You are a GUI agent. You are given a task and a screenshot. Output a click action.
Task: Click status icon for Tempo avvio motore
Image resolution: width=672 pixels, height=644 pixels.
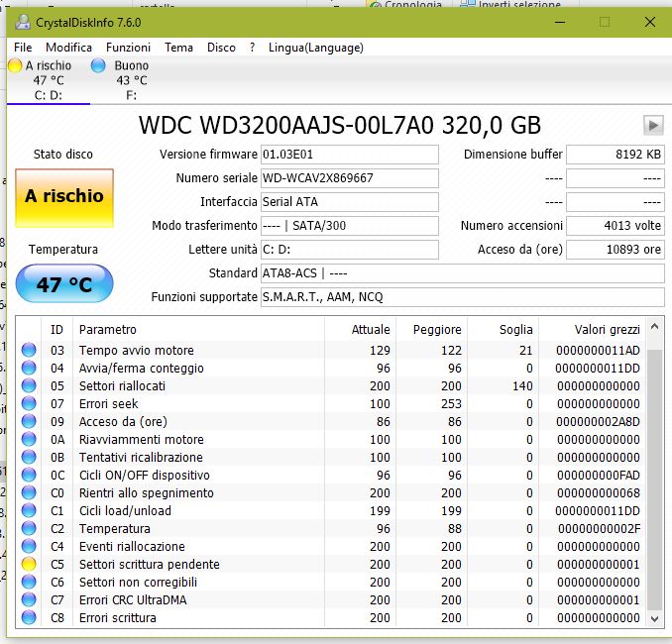29,350
